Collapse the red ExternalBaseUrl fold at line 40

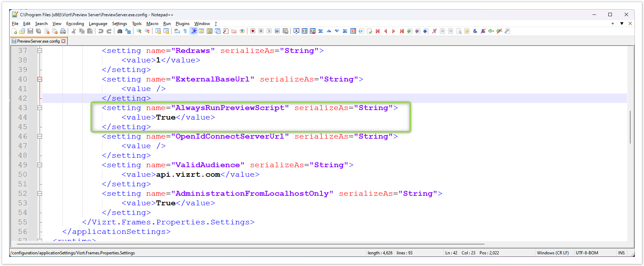click(x=40, y=79)
